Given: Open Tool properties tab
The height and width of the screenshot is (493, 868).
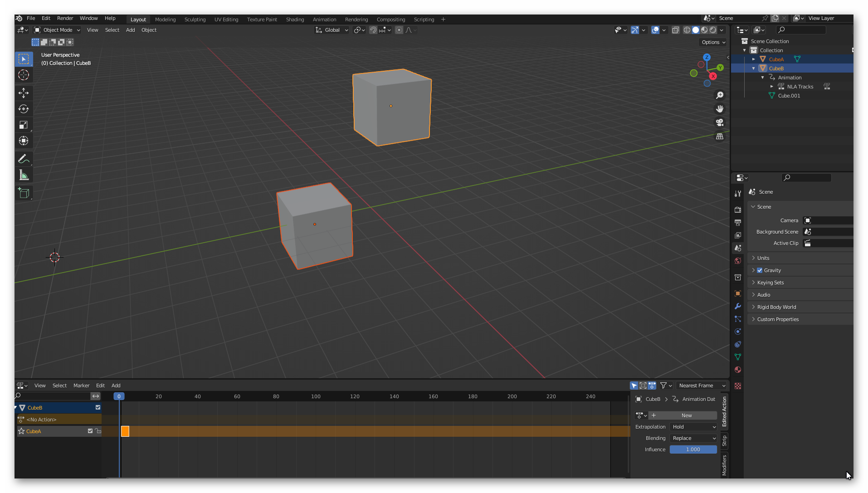Looking at the screenshot, I should [x=738, y=194].
